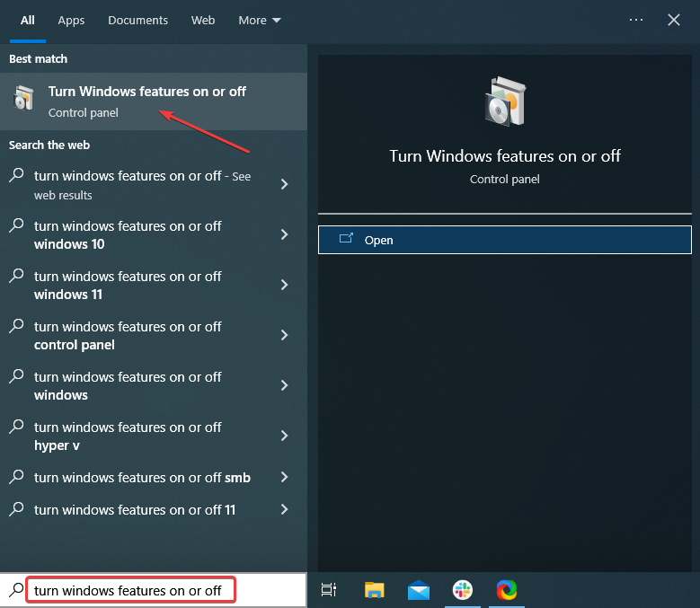
Task: Select 'turn windows features on or off smb'
Action: [x=154, y=477]
